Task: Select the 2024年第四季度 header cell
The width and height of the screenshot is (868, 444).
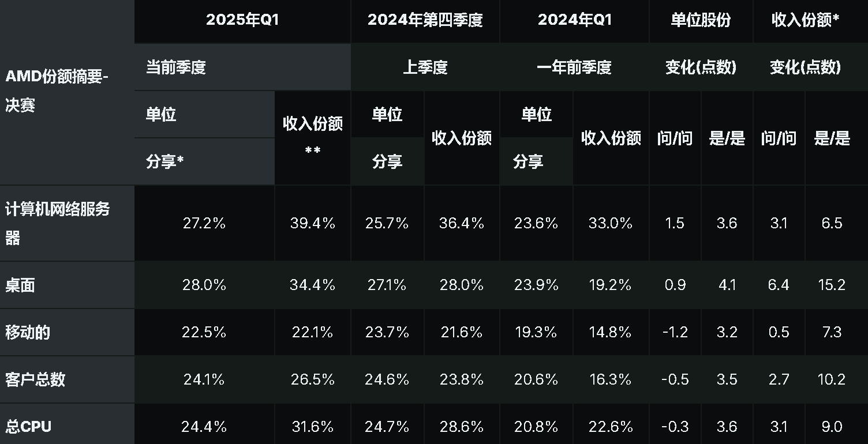Action: click(x=425, y=20)
